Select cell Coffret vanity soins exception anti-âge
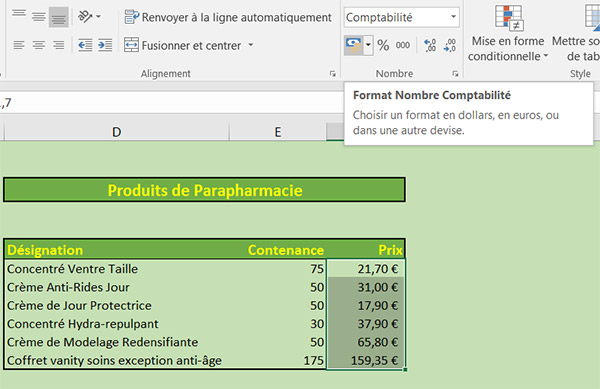Screen dimensions: 600x389 (117, 360)
